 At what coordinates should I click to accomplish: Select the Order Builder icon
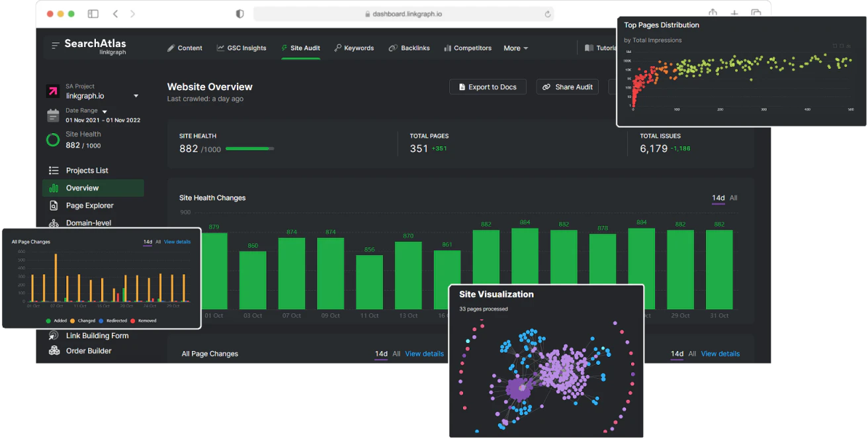pyautogui.click(x=53, y=351)
